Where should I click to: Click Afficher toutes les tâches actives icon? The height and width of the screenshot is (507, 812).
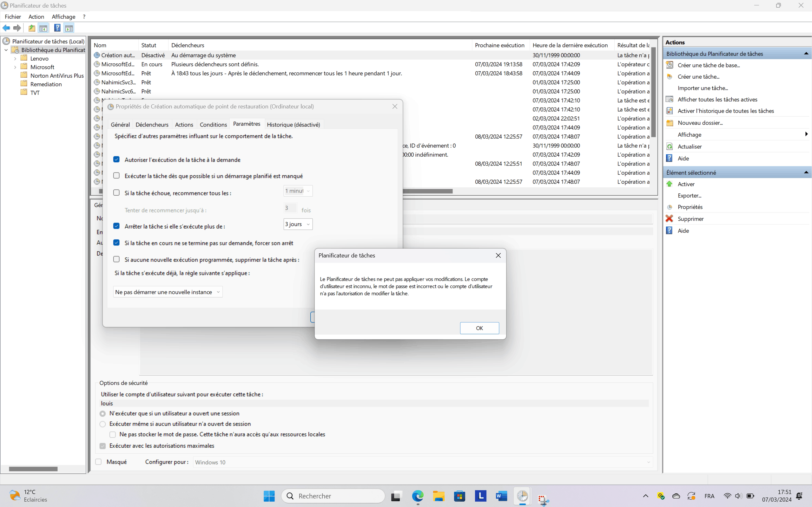pyautogui.click(x=670, y=99)
